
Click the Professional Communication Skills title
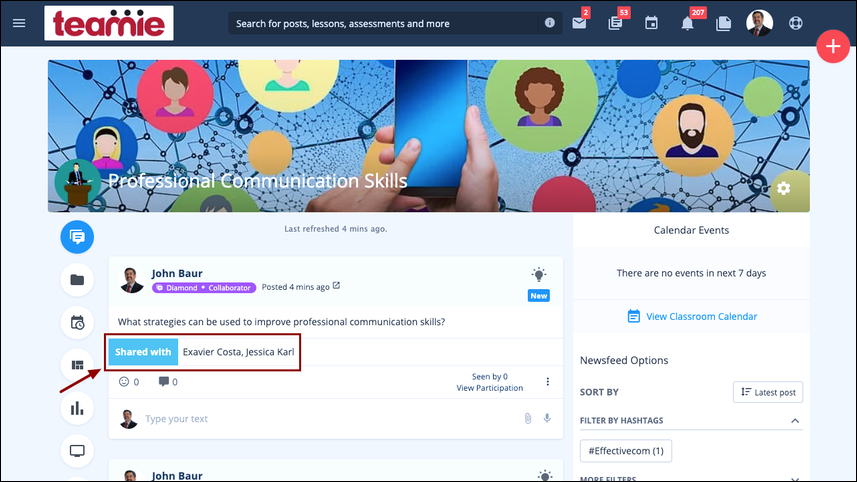pyautogui.click(x=257, y=181)
